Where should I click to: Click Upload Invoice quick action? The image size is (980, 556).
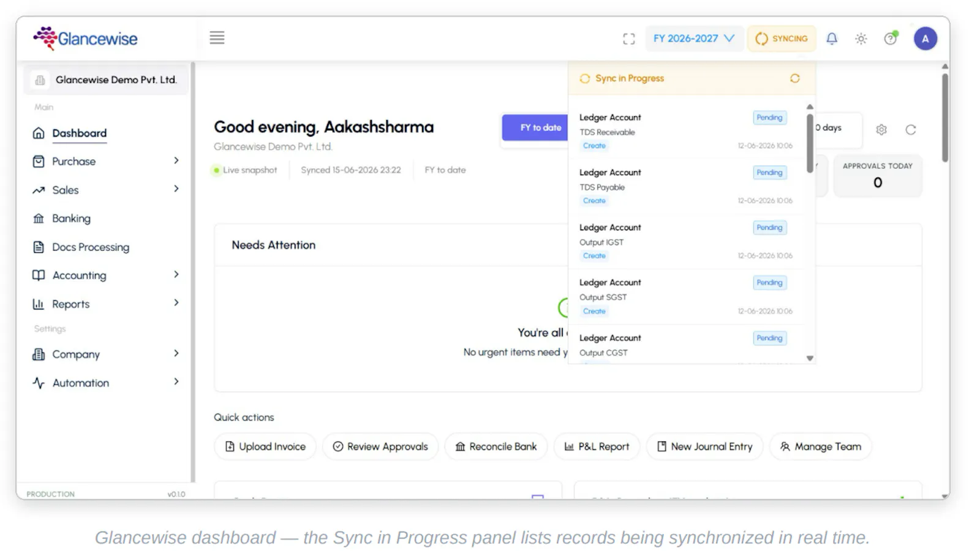[x=265, y=446]
